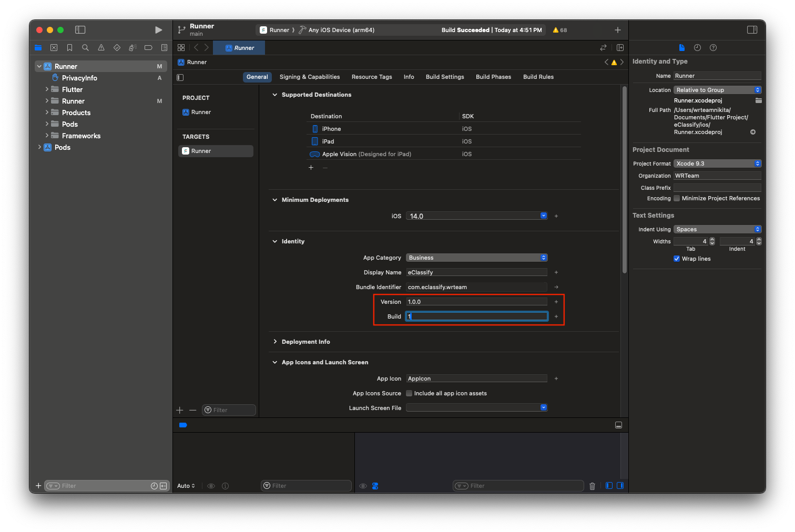Screen dimensions: 795x532
Task: Enable Minimize Project References checkbox
Action: tap(677, 199)
